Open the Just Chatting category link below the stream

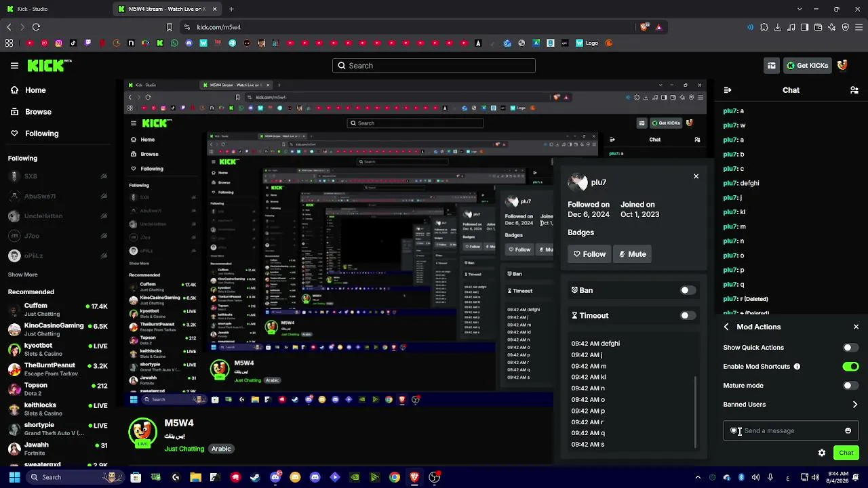tap(184, 449)
